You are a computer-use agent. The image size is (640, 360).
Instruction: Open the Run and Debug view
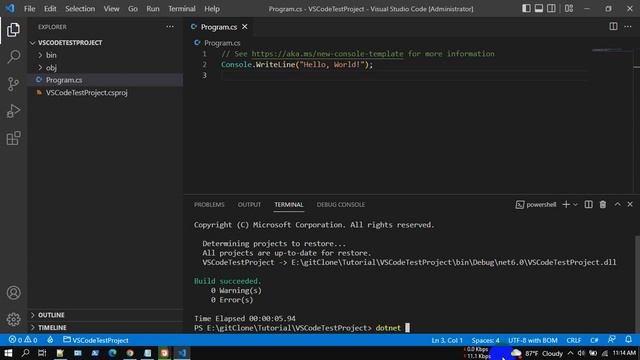tap(13, 111)
